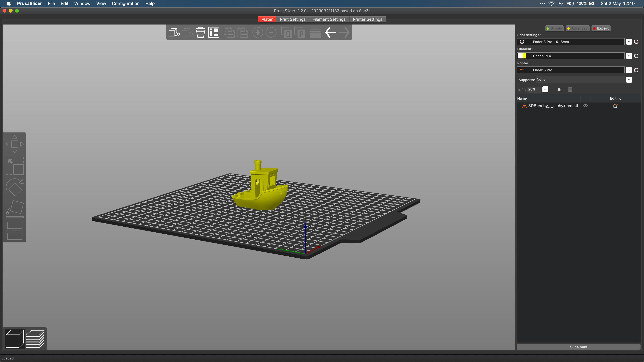Enable the Brim checkbox
644x362 pixels.
570,89
